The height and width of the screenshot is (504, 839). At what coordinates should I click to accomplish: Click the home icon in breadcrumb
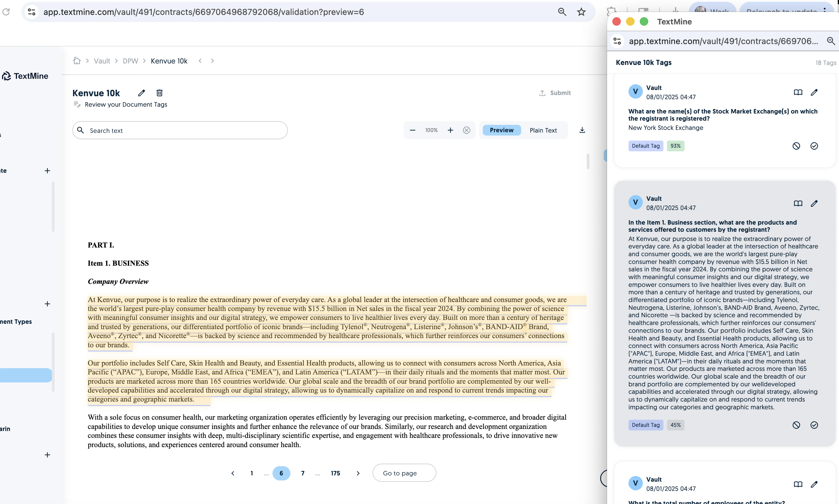(77, 61)
